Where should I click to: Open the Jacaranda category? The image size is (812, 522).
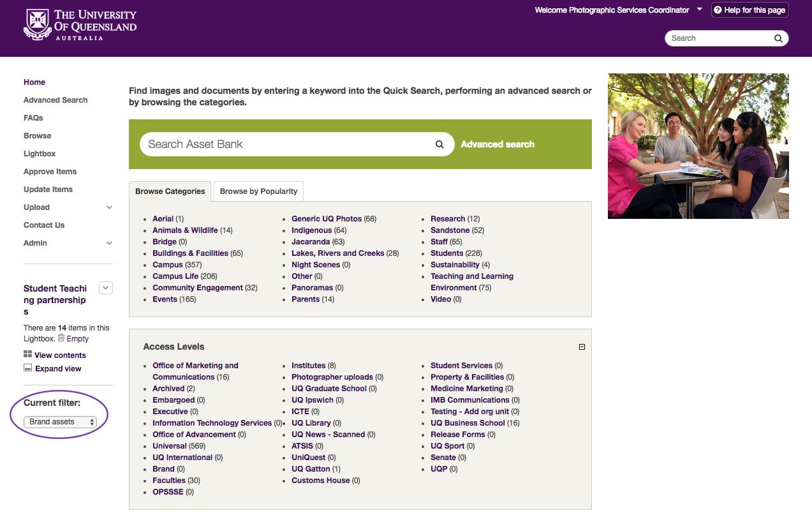pyautogui.click(x=311, y=242)
